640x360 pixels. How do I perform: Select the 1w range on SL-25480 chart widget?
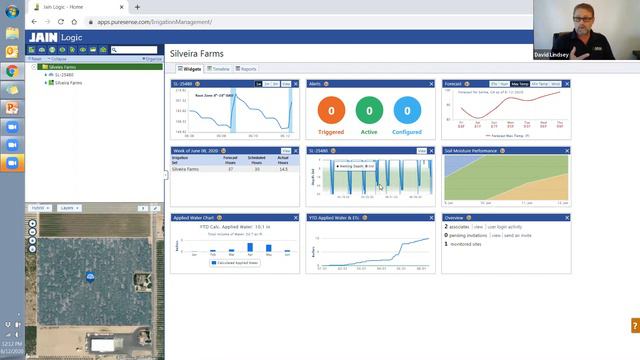point(258,84)
